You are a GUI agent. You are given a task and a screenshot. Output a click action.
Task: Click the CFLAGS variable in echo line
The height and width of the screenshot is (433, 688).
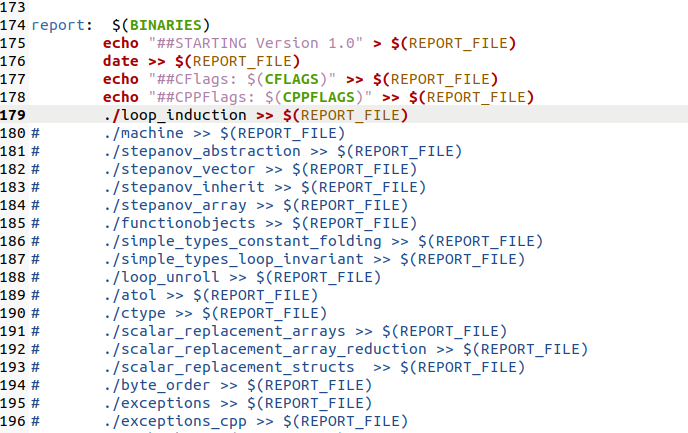click(291, 79)
